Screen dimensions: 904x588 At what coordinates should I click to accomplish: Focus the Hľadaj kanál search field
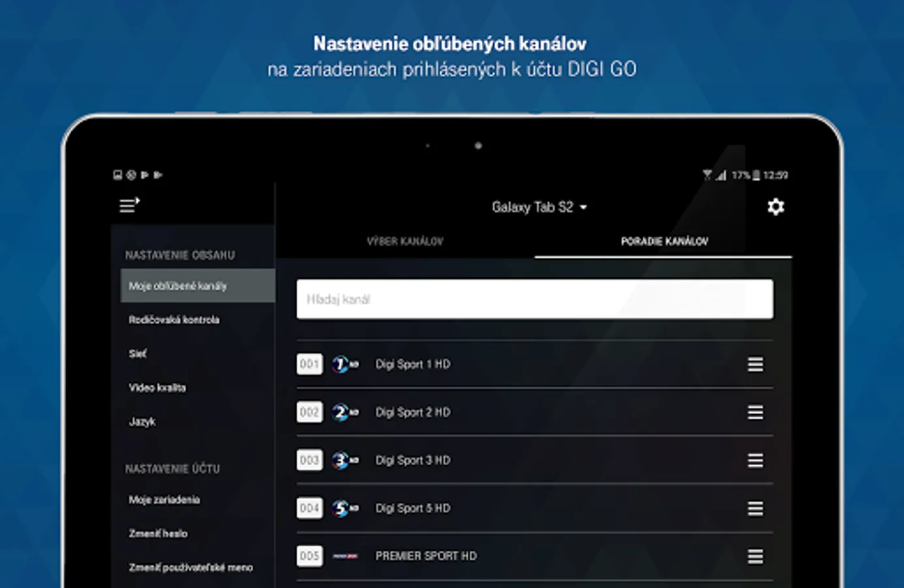coord(534,299)
